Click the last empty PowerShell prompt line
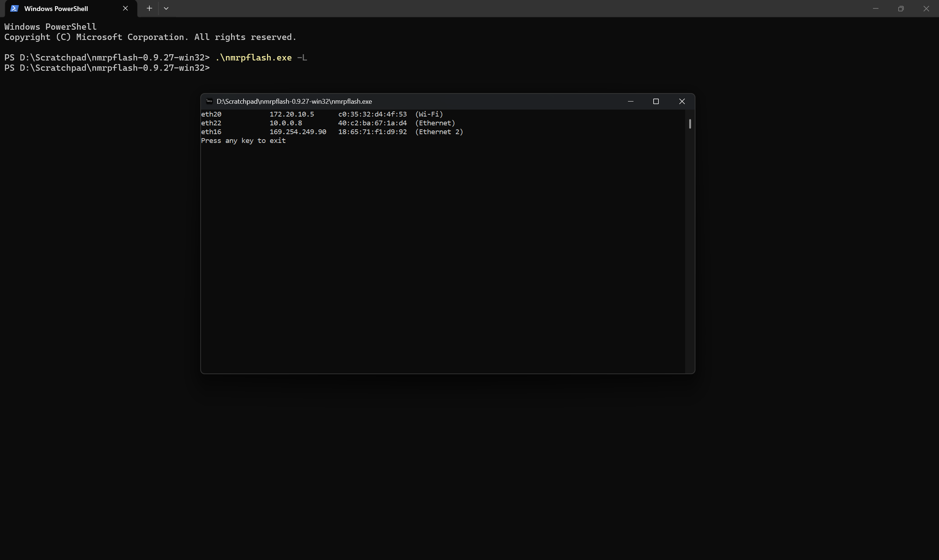This screenshot has height=560, width=939. [107, 68]
